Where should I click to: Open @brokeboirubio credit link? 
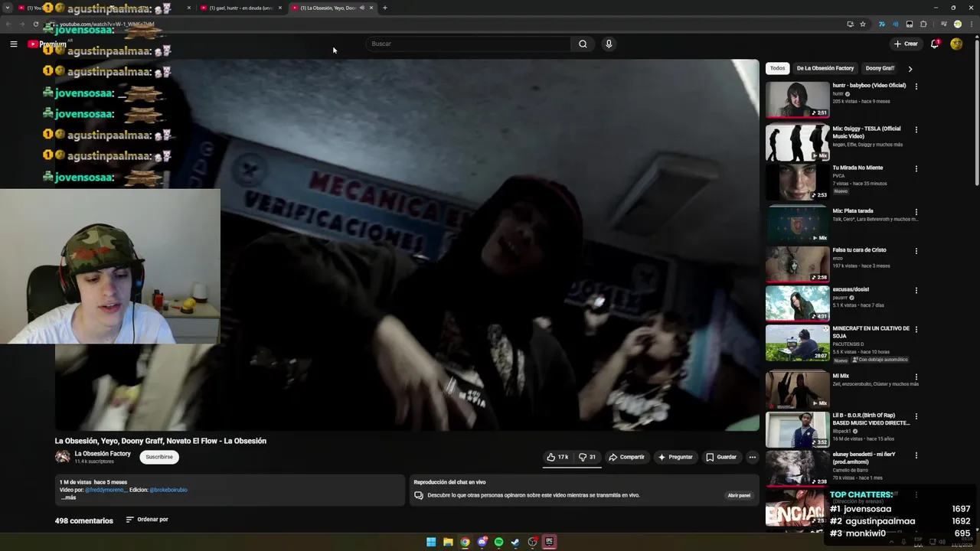pyautogui.click(x=168, y=490)
